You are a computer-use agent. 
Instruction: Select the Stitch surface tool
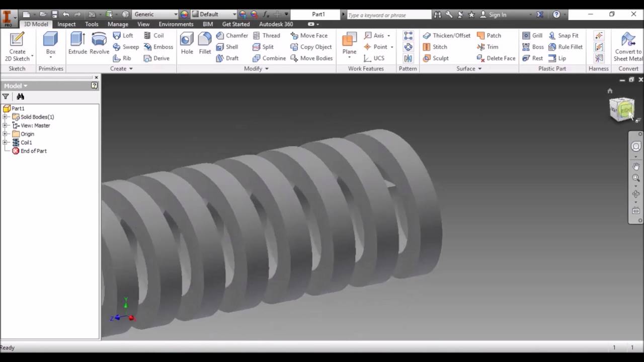point(435,47)
